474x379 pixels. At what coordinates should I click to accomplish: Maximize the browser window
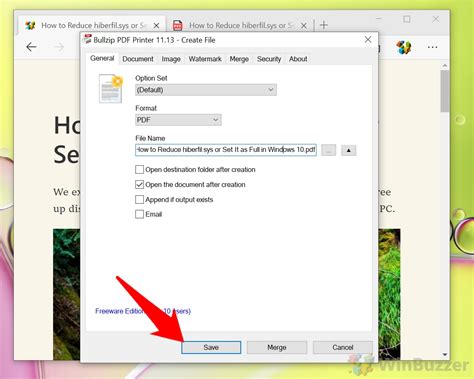pos(407,19)
